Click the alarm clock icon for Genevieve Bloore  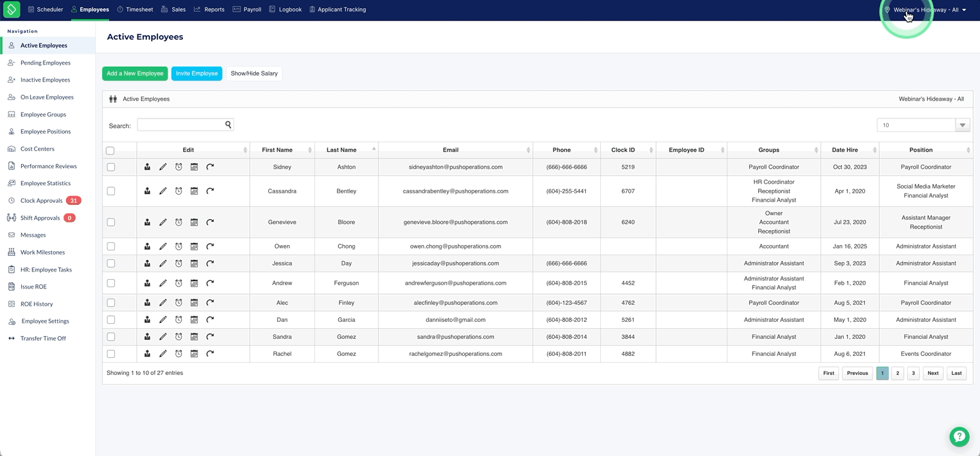tap(178, 222)
